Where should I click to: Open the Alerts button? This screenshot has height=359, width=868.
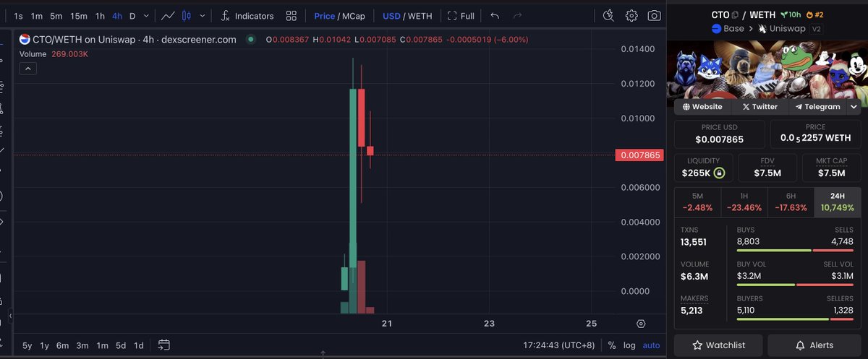click(x=814, y=345)
